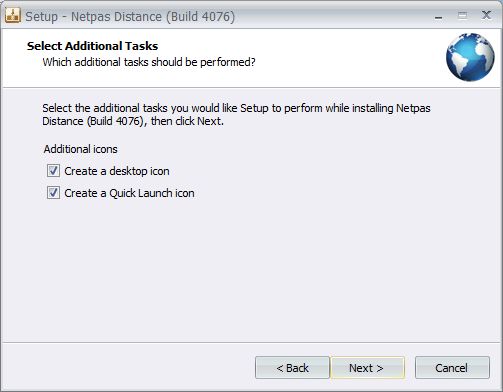Click the 'Setup - Netpas Distance' title text
This screenshot has width=503, height=392.
pos(130,16)
